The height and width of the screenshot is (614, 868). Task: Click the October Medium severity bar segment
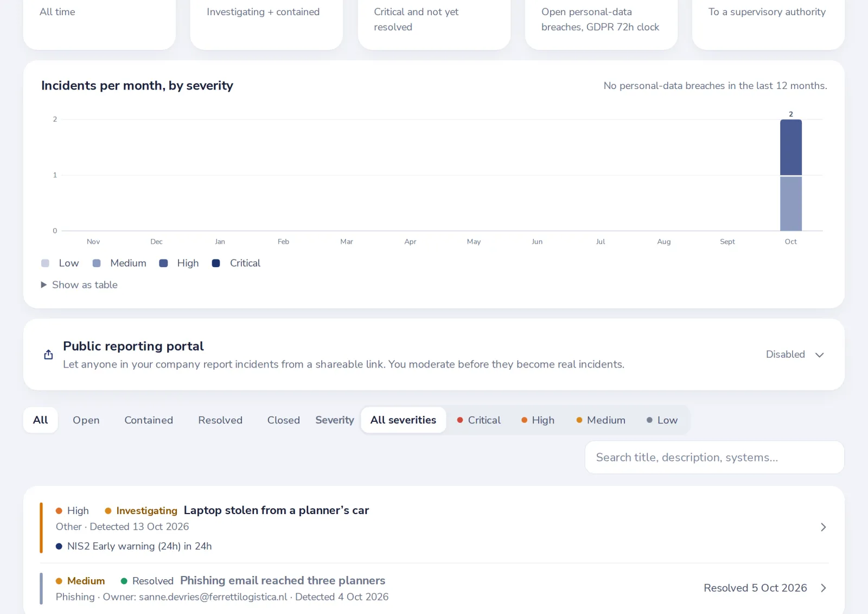791,204
